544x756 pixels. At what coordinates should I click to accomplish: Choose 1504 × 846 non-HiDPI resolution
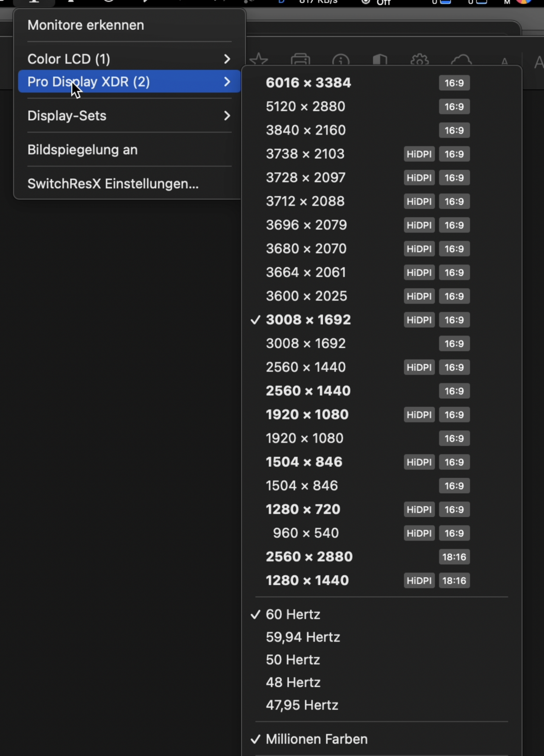point(381,486)
